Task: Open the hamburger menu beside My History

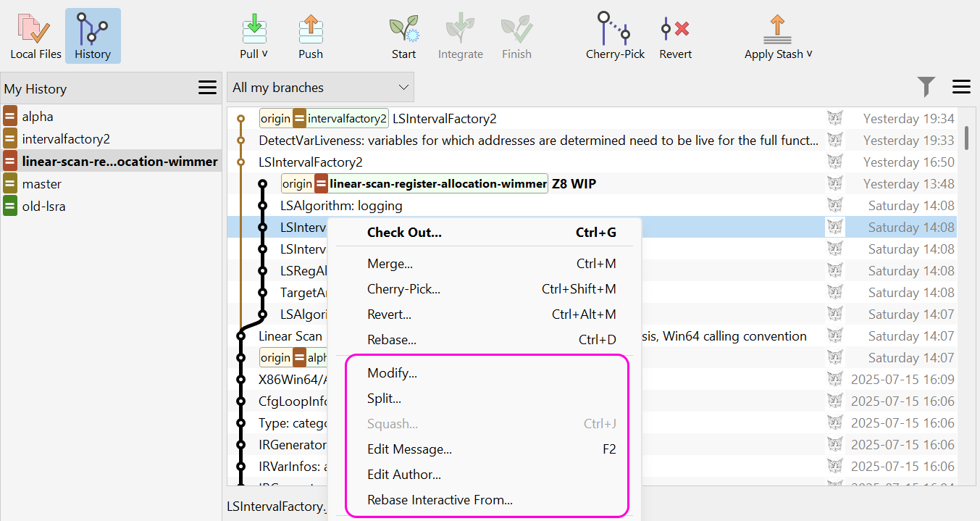Action: tap(207, 87)
